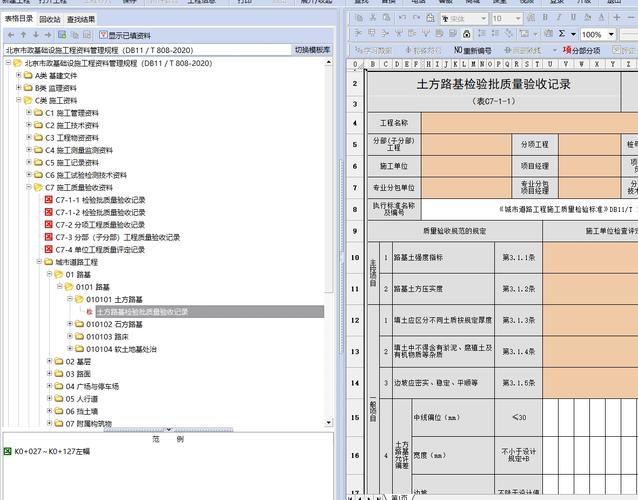Click the green table icon in tree toolbar

point(62,35)
